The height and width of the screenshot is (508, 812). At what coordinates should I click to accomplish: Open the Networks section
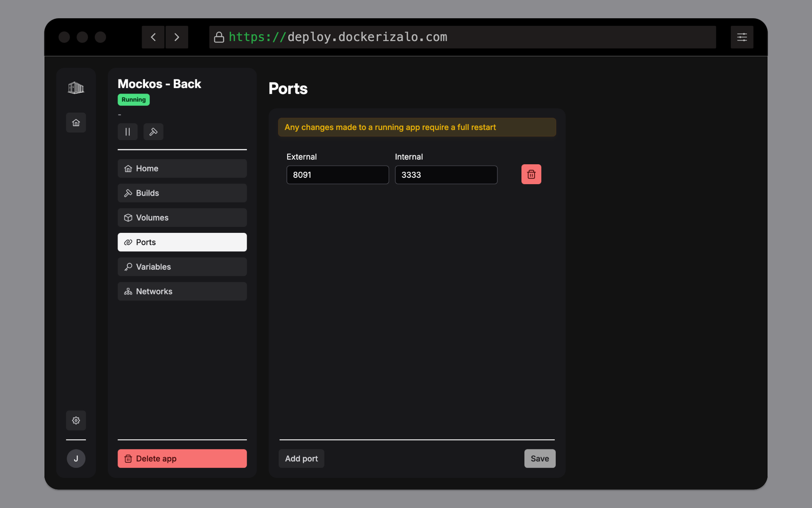coord(182,291)
